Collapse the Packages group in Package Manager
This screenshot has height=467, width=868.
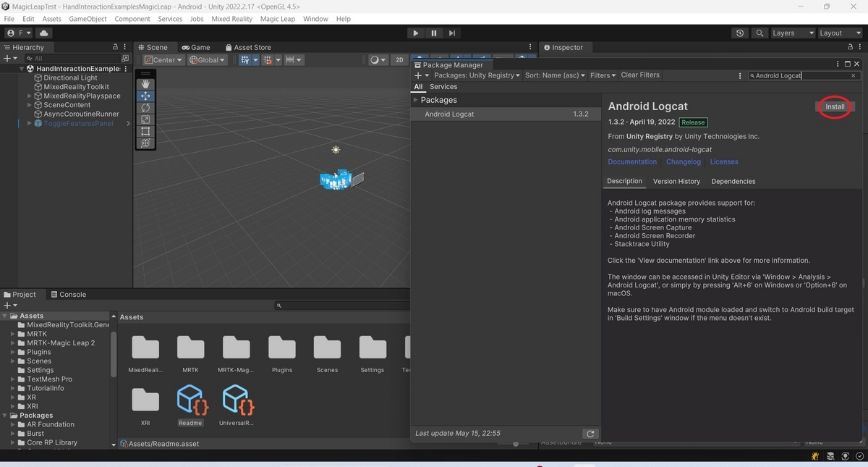(x=416, y=100)
